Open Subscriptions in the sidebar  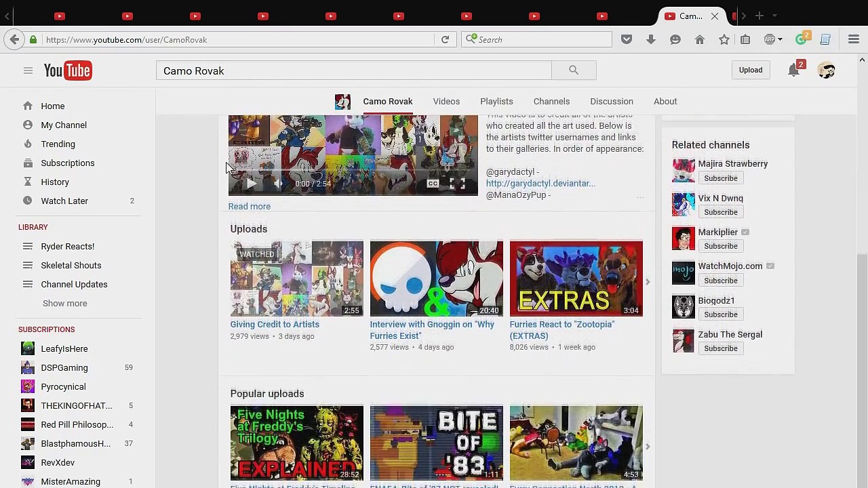click(68, 163)
